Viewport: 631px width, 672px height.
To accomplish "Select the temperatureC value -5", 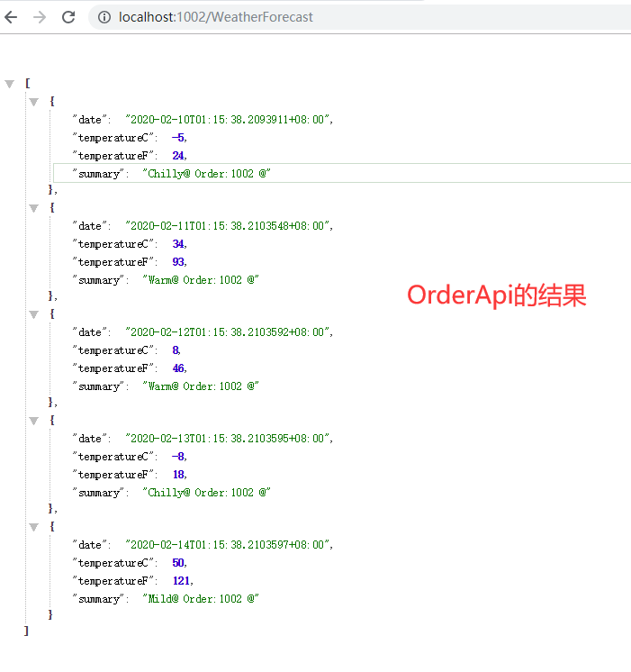I will (x=178, y=138).
